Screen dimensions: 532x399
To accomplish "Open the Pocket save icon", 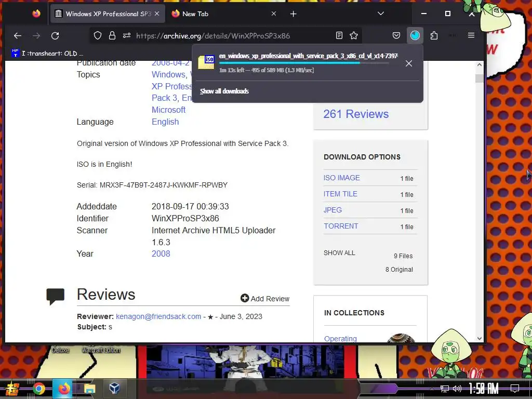I will (x=396, y=35).
